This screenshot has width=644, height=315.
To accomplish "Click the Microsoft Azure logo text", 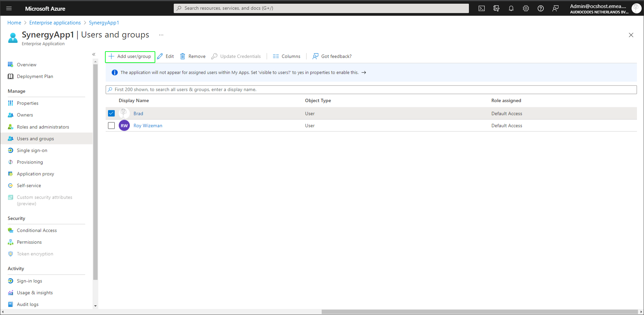I will pos(45,9).
